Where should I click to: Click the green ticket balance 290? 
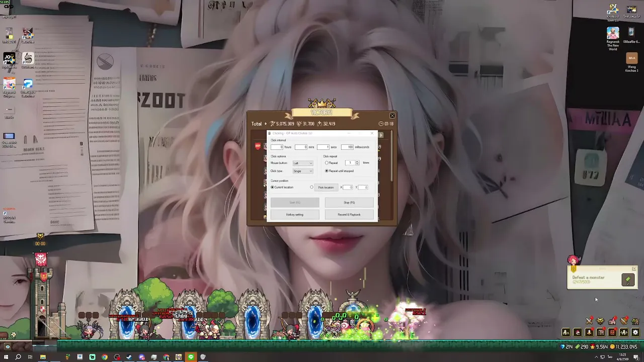[x=582, y=347]
